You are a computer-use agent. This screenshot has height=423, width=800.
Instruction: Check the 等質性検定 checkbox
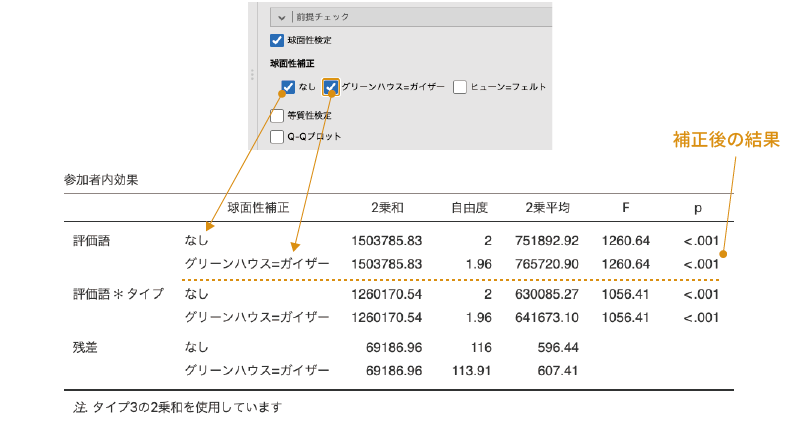(277, 115)
